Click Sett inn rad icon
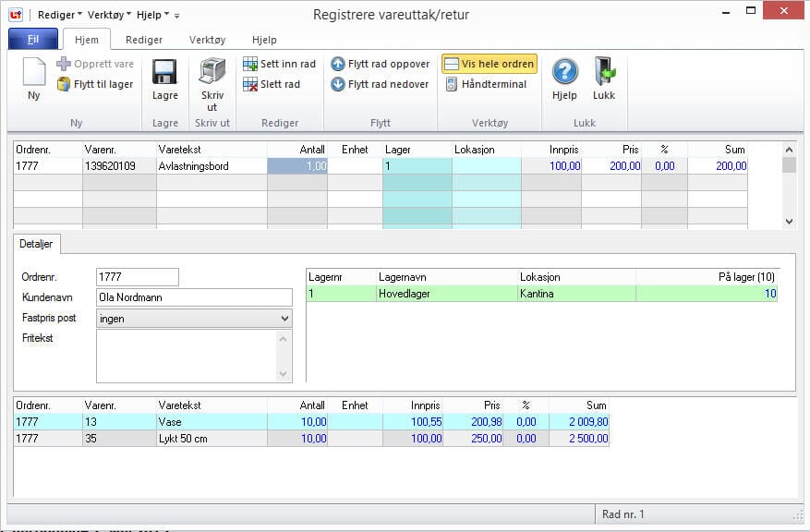This screenshot has width=810, height=532. [250, 64]
